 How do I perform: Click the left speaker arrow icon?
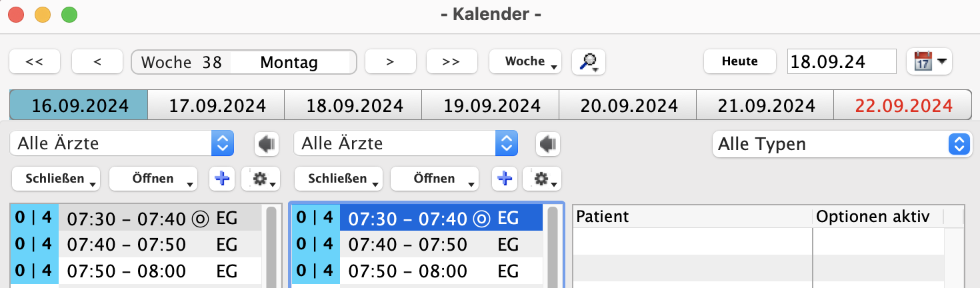pyautogui.click(x=266, y=143)
